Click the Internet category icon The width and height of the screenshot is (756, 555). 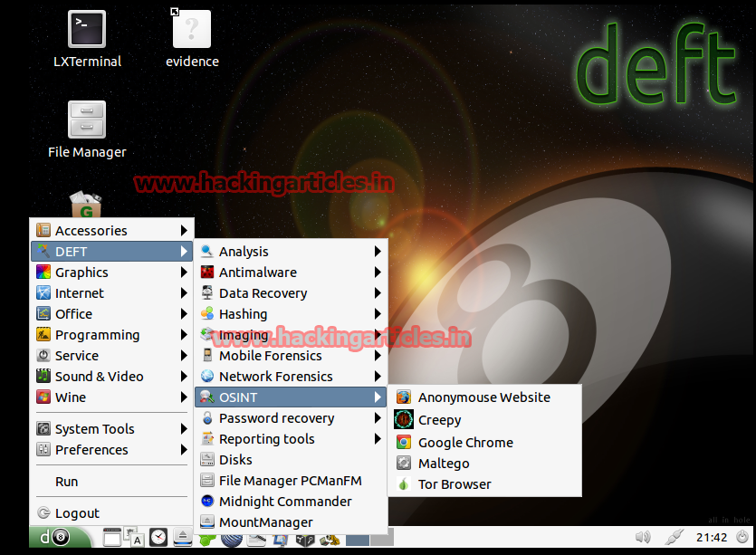(43, 292)
